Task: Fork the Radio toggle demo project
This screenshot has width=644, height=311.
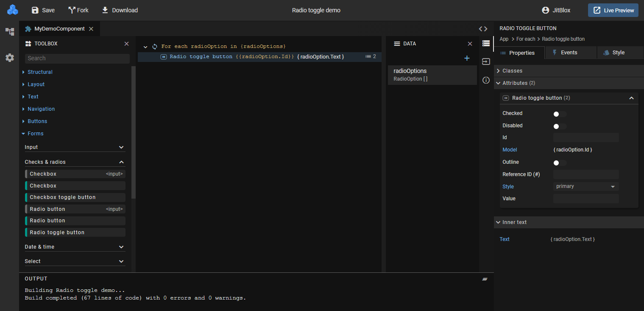Action: 78,10
